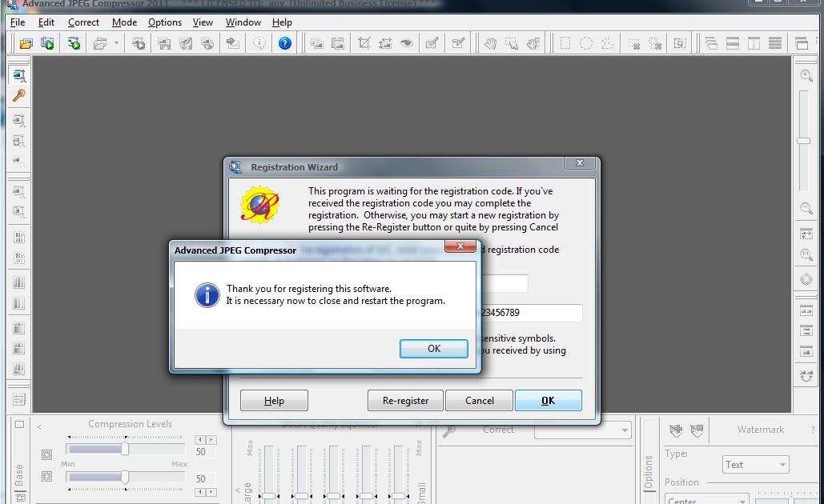Open the View menu
Image resolution: width=824 pixels, height=504 pixels.
click(x=203, y=22)
